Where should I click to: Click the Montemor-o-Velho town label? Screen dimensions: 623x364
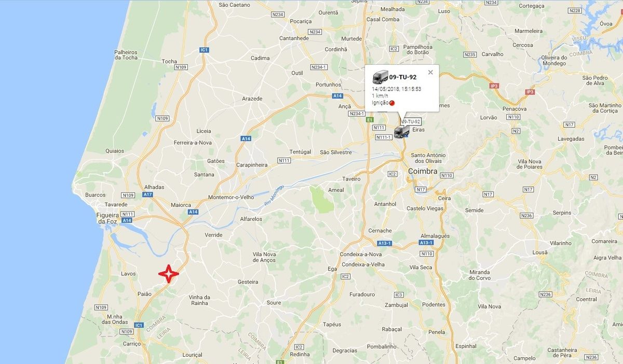[231, 198]
